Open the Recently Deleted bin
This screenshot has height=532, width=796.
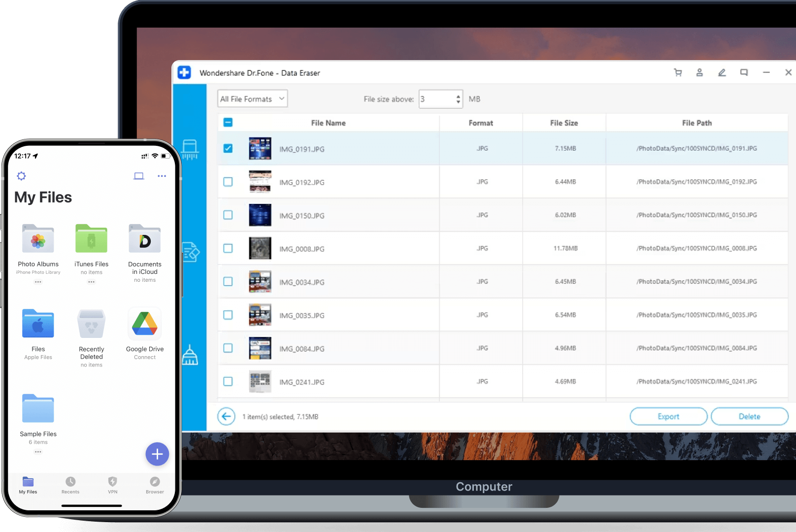[x=91, y=324]
